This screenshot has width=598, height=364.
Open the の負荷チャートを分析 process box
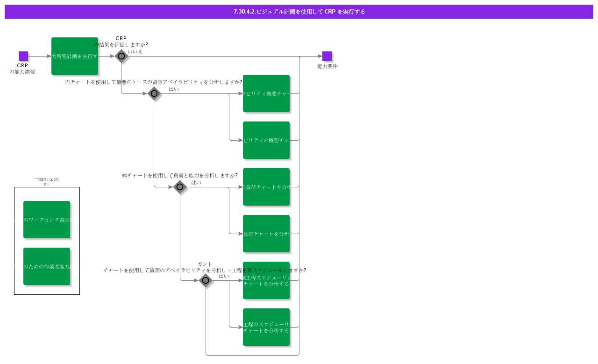click(x=266, y=187)
